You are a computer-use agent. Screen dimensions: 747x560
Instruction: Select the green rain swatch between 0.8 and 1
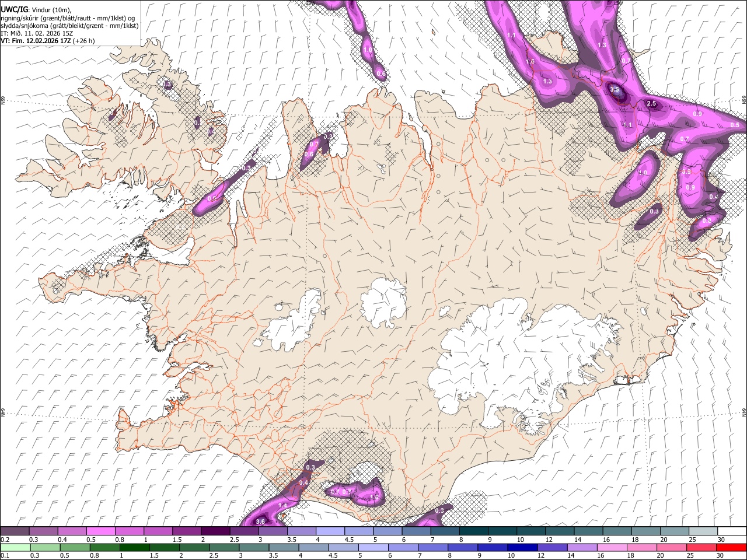click(x=105, y=547)
